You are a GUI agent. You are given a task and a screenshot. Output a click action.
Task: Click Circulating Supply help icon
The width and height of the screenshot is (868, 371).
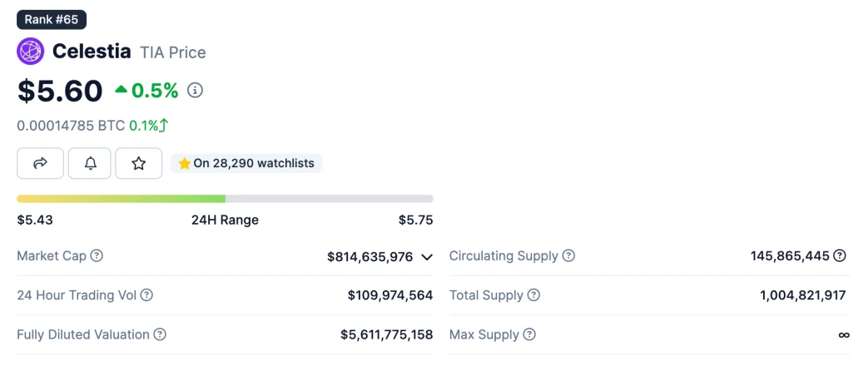tap(568, 256)
